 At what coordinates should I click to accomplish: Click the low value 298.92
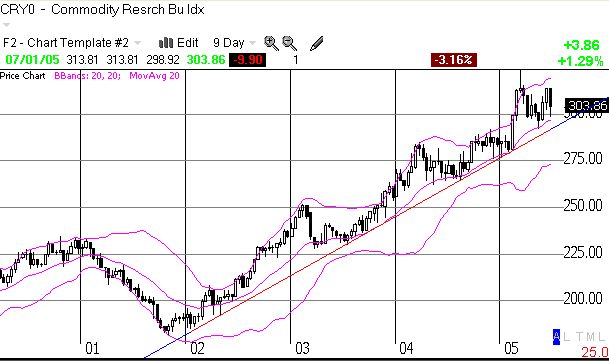coord(163,60)
